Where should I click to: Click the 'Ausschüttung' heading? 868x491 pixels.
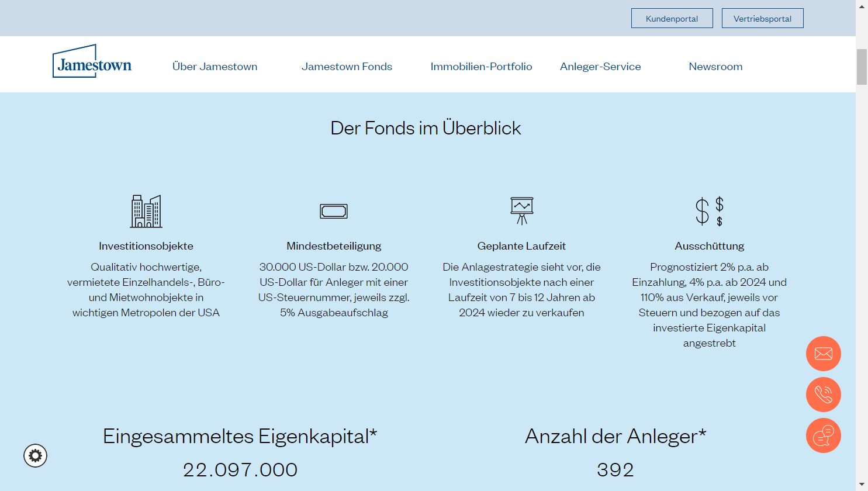click(x=710, y=246)
